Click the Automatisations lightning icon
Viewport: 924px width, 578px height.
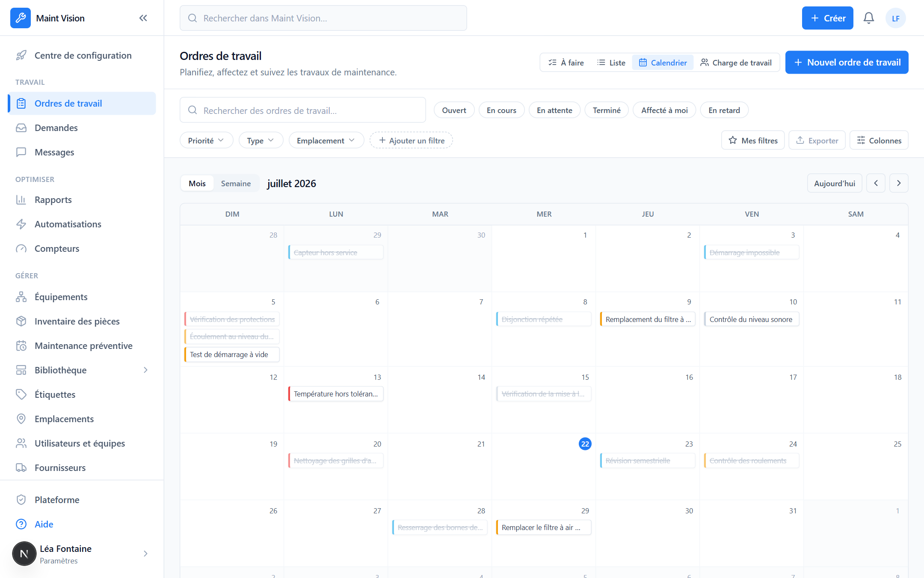click(x=21, y=224)
